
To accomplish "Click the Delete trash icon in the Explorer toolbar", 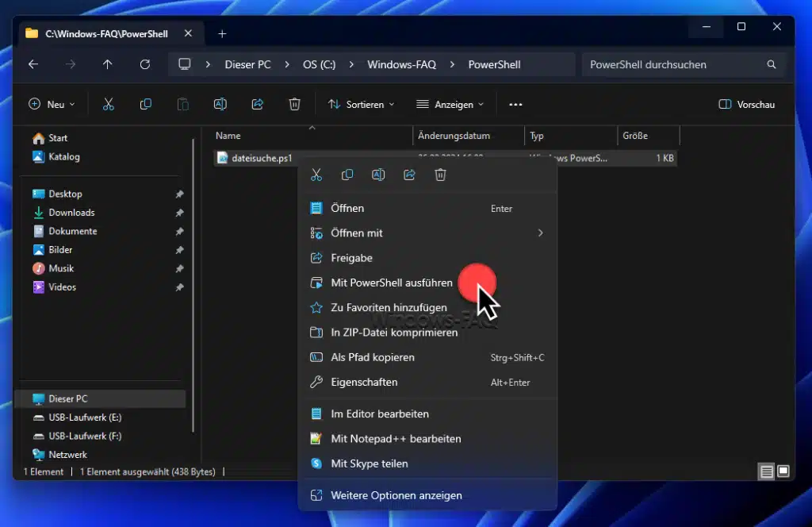I will (295, 105).
